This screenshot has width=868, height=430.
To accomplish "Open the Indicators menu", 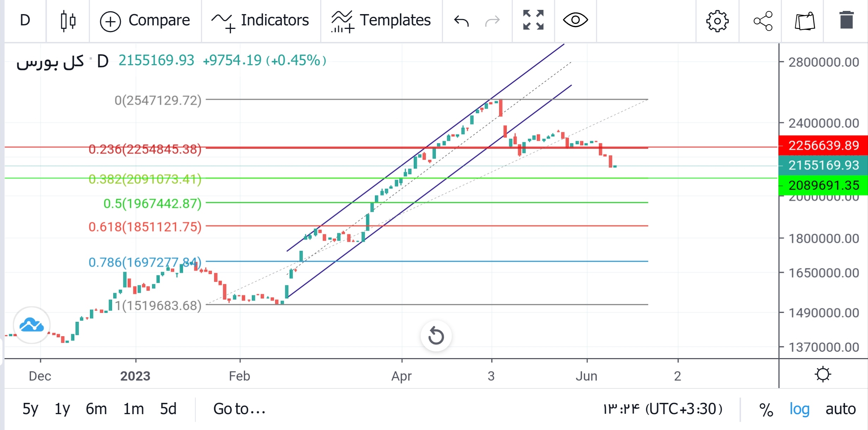I will pyautogui.click(x=260, y=21).
